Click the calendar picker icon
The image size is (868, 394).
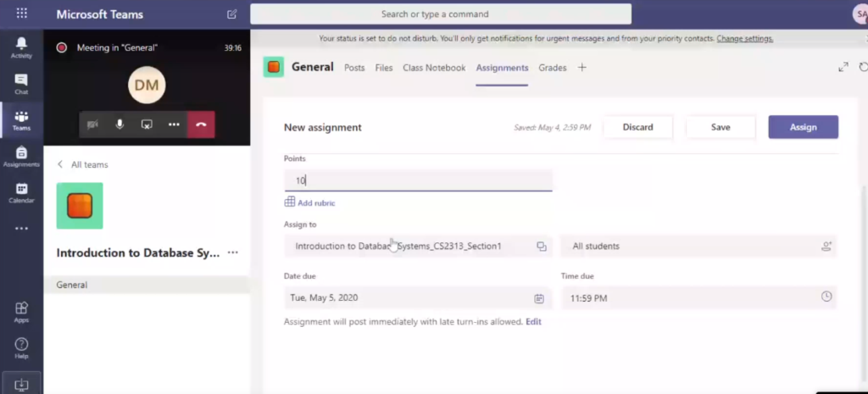(539, 298)
